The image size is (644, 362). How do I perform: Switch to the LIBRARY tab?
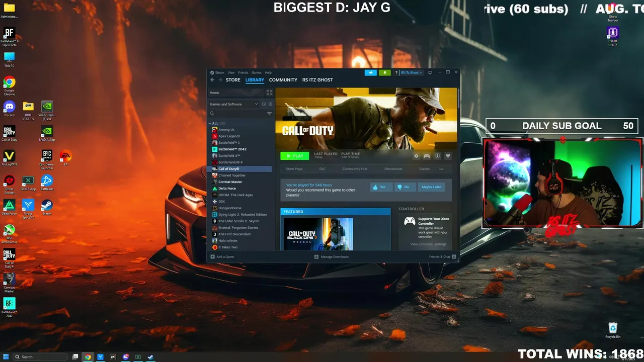coord(255,80)
